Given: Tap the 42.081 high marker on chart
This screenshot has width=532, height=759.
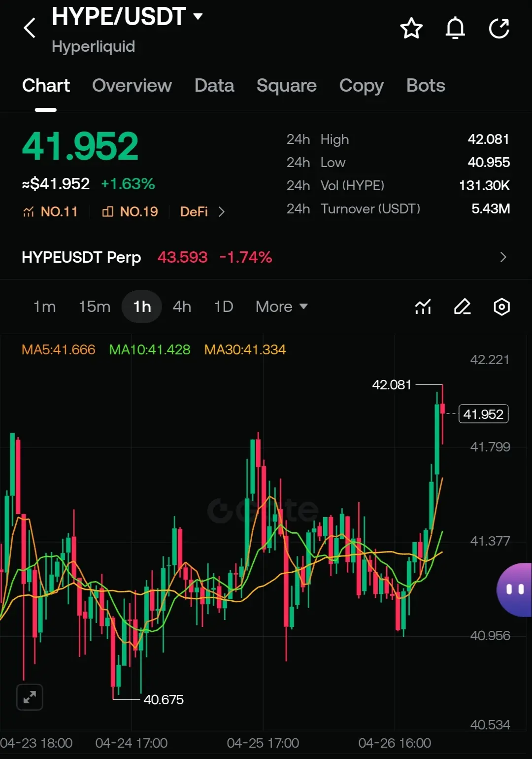Looking at the screenshot, I should click(x=392, y=384).
